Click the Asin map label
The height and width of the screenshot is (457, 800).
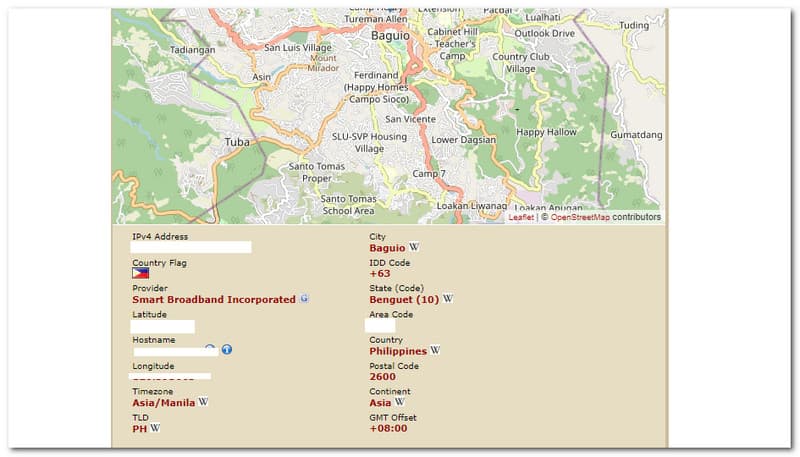point(261,77)
